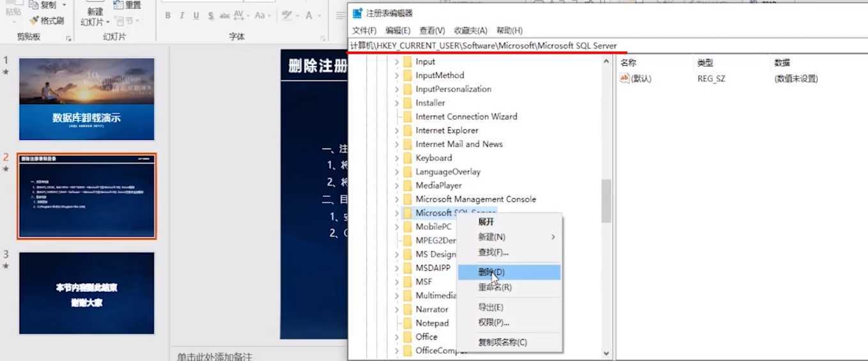Expand the InputPersonalization key

396,89
